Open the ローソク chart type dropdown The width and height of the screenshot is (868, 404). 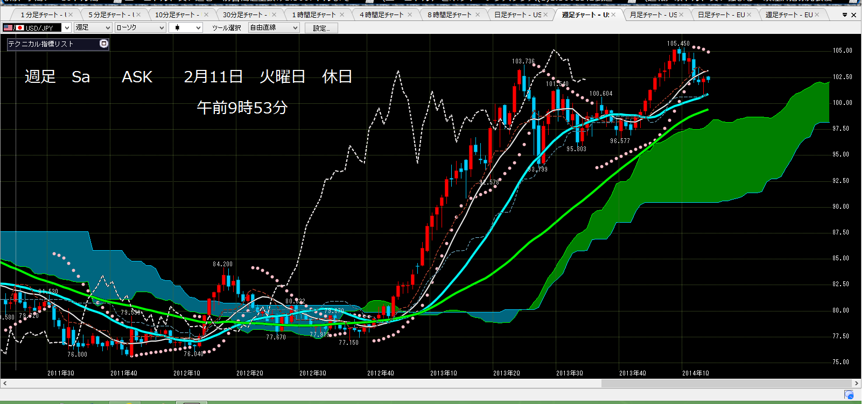click(x=140, y=27)
